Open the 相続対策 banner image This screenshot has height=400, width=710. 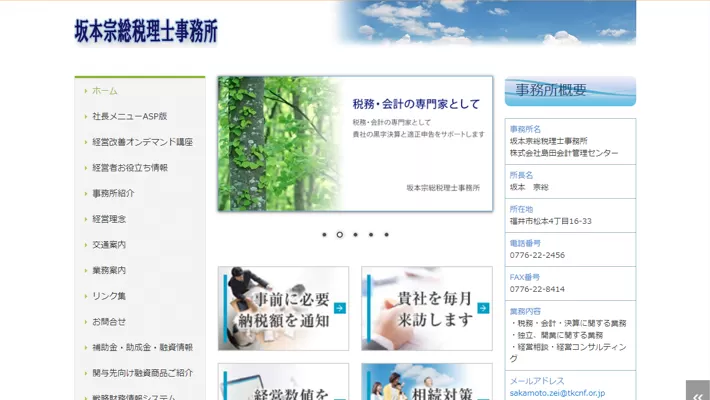coord(427,383)
